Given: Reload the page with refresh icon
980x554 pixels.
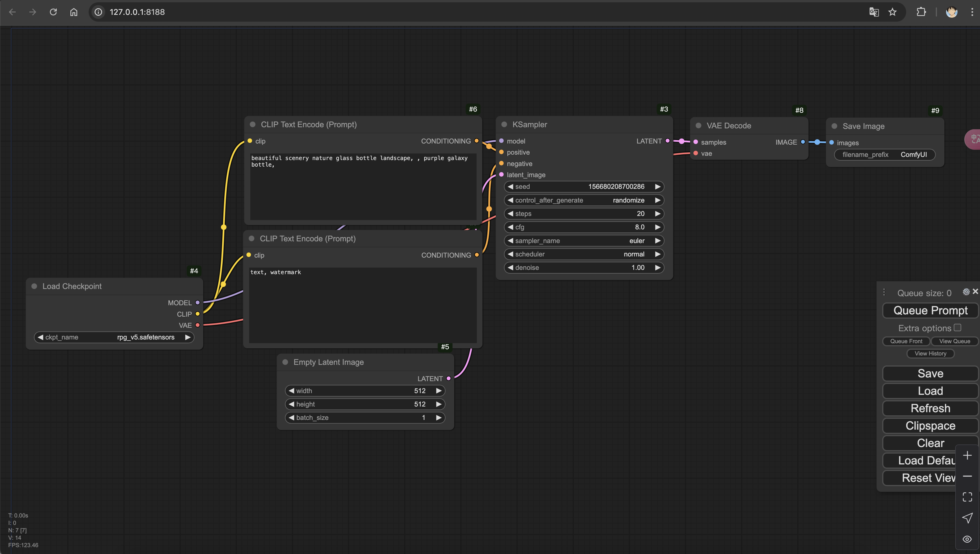Looking at the screenshot, I should tap(53, 12).
